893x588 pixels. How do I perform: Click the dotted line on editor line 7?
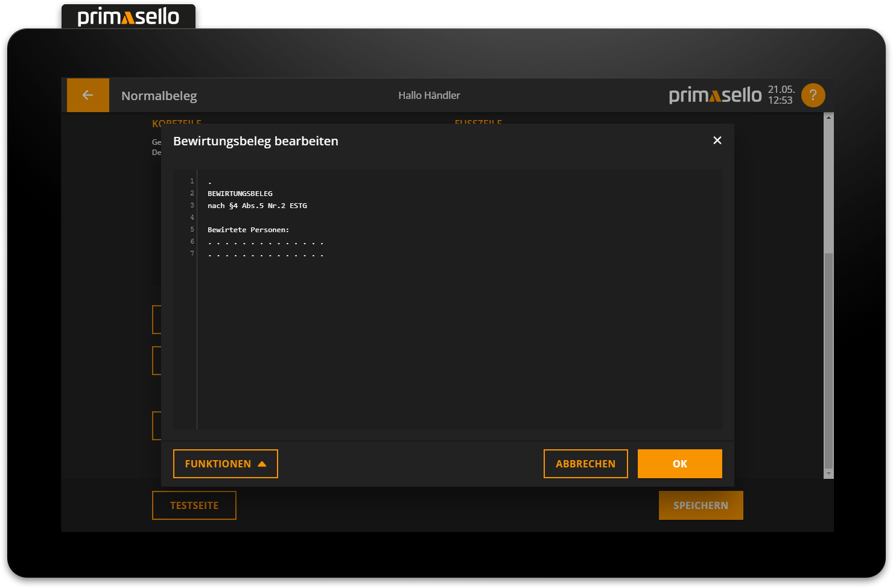pos(265,255)
